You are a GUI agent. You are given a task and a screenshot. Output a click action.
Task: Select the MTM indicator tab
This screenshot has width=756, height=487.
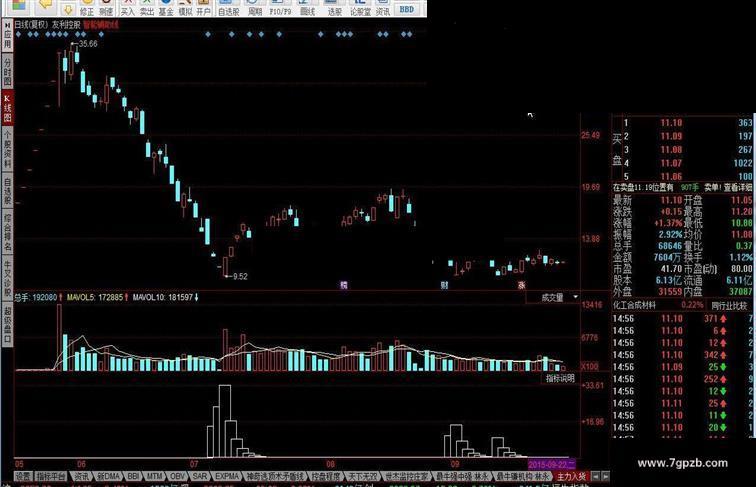(x=154, y=476)
